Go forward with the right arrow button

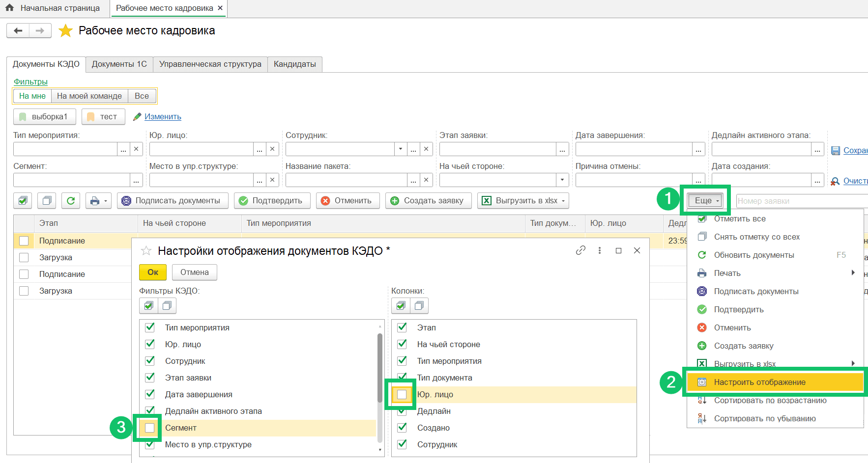[x=40, y=31]
